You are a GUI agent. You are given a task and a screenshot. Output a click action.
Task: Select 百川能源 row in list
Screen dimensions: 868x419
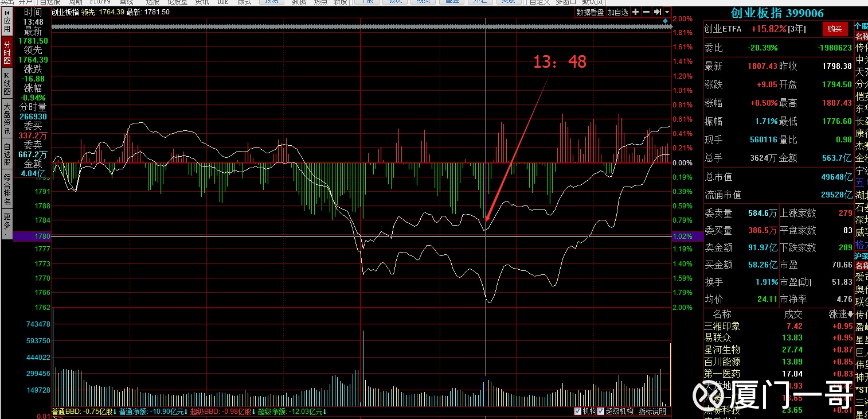778,362
